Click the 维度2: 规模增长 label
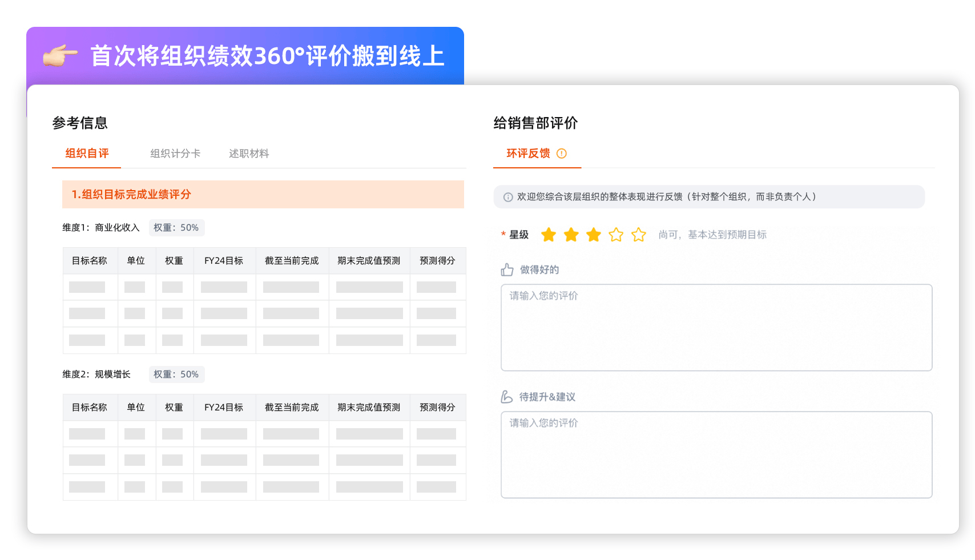Screen dimensions: 975x560 (96, 374)
